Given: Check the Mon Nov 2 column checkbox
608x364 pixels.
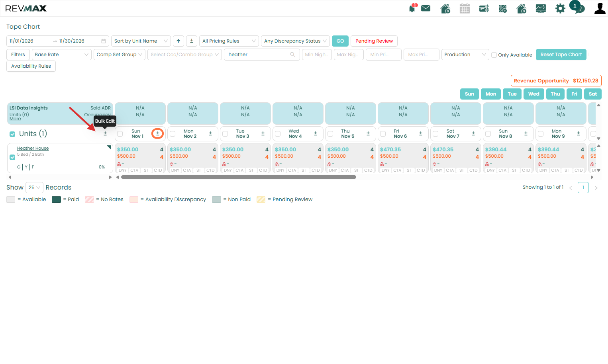Looking at the screenshot, I should pyautogui.click(x=173, y=134).
